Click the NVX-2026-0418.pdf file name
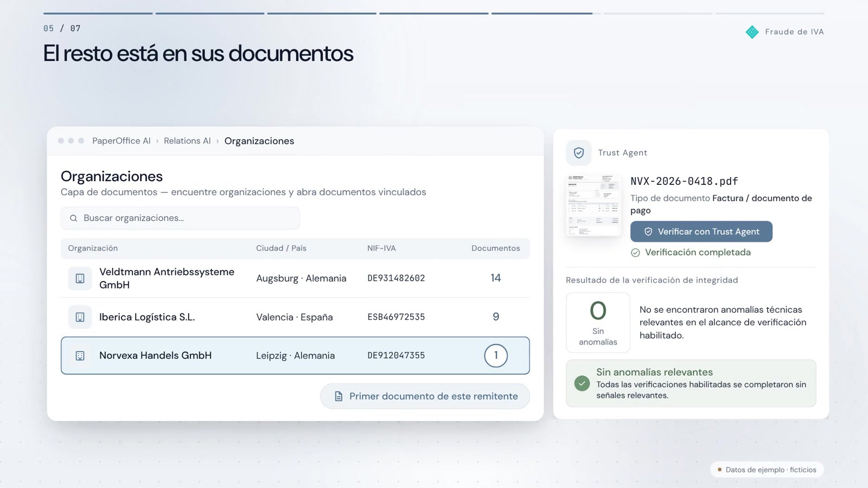Screen dimensions: 868x488 pos(684,181)
